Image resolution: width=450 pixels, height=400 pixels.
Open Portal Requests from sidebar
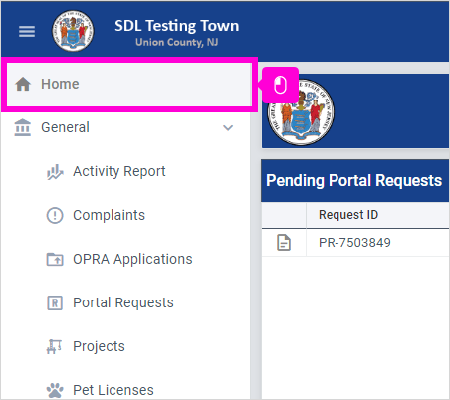point(123,303)
